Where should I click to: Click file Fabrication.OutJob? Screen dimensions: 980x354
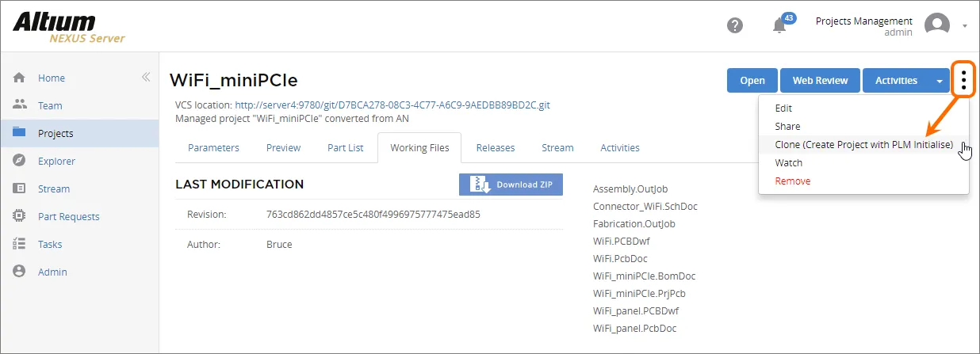[634, 224]
